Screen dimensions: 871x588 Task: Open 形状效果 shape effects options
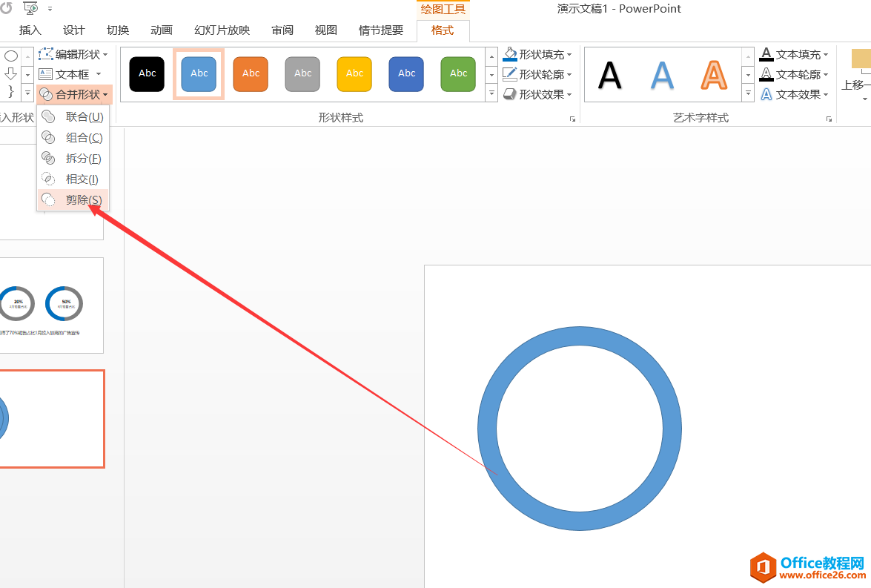coord(537,94)
